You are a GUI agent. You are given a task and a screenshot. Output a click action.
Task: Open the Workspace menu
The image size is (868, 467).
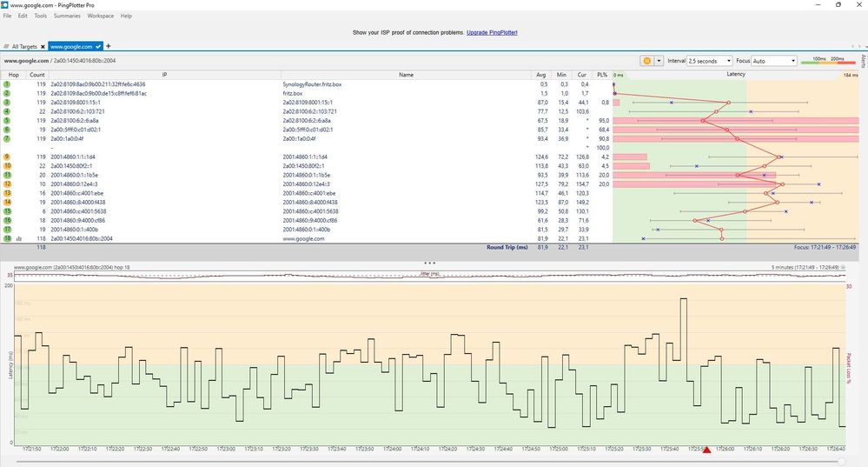(x=100, y=16)
